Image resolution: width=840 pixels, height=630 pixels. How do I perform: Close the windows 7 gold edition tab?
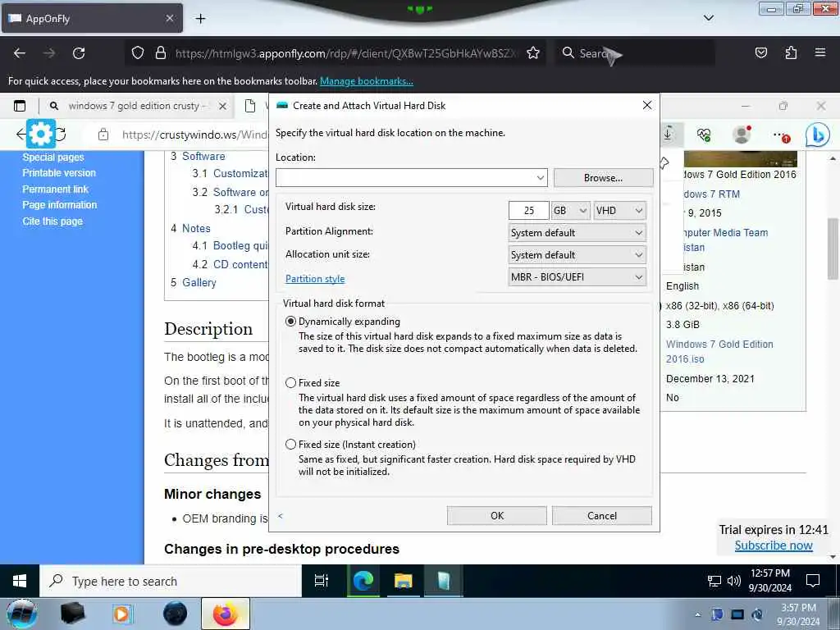[x=223, y=106]
